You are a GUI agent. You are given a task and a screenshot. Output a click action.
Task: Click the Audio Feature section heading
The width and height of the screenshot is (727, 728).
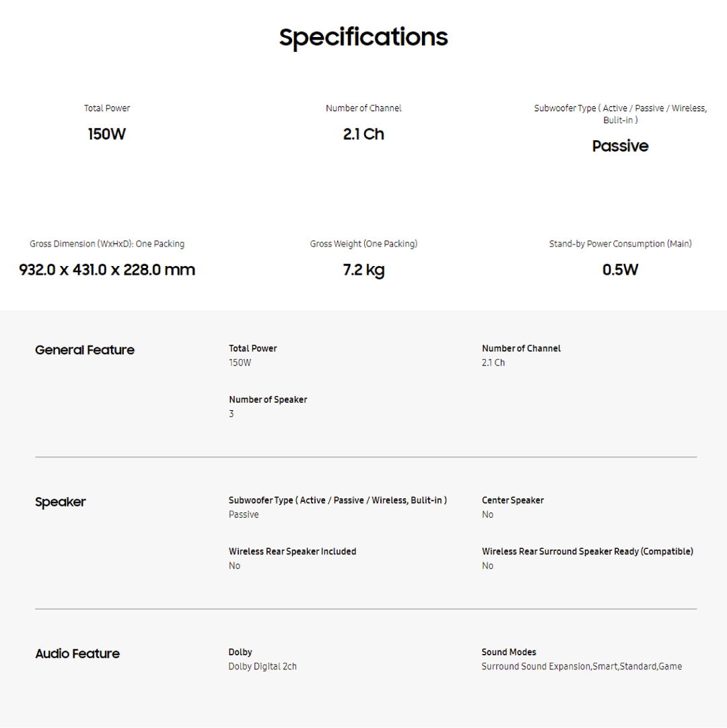[x=77, y=654]
